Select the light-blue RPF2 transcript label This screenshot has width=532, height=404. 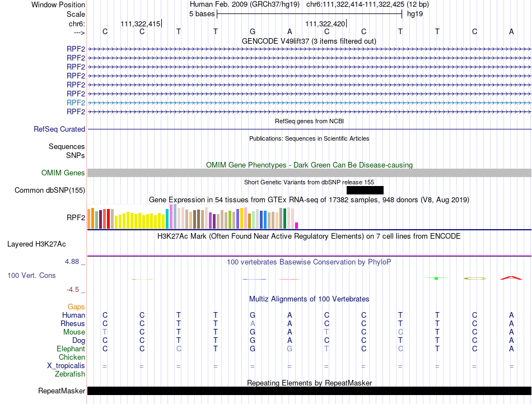coord(76,103)
